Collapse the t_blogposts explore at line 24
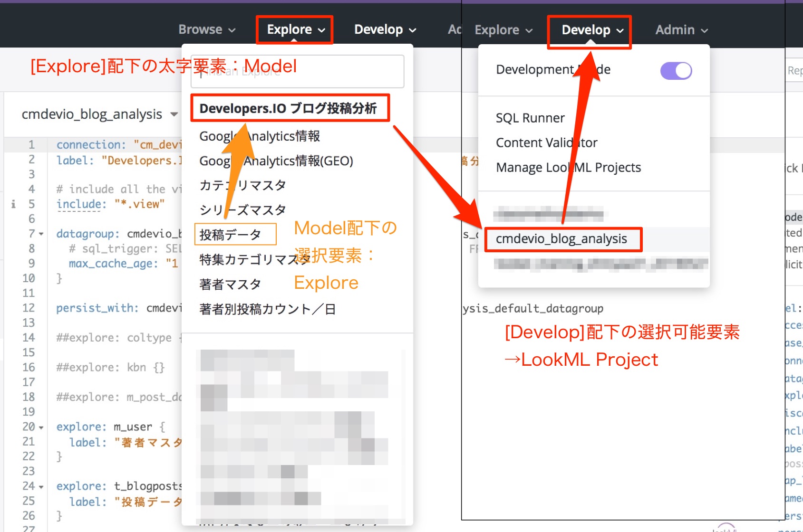The height and width of the screenshot is (532, 803). point(41,486)
